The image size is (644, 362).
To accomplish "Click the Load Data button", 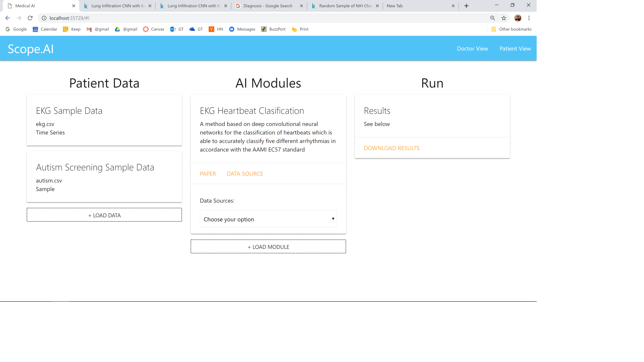I will coord(104,215).
